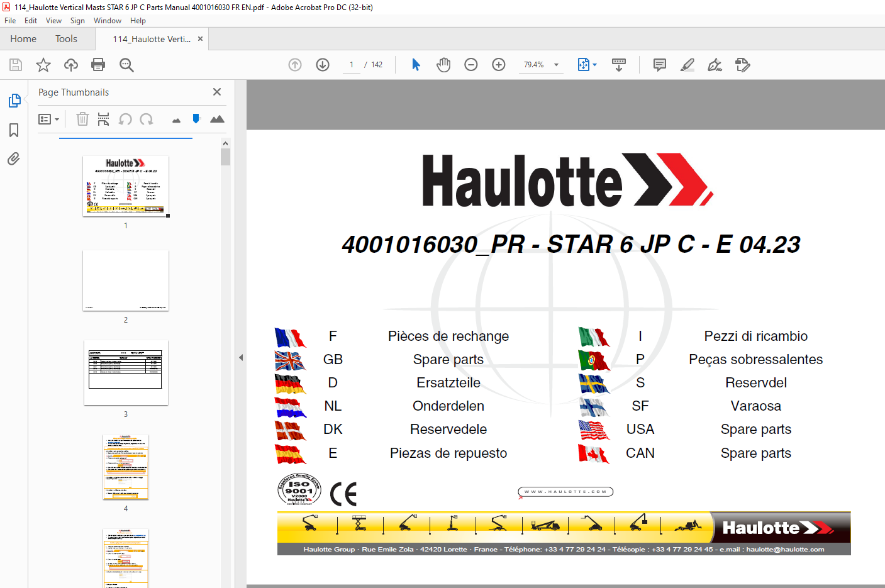The height and width of the screenshot is (588, 885).
Task: Click the current page number field
Action: pos(351,65)
